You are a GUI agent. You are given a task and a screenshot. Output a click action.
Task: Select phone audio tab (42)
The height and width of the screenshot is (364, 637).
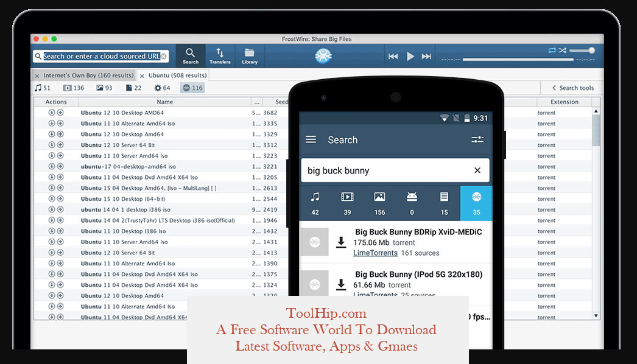click(315, 203)
